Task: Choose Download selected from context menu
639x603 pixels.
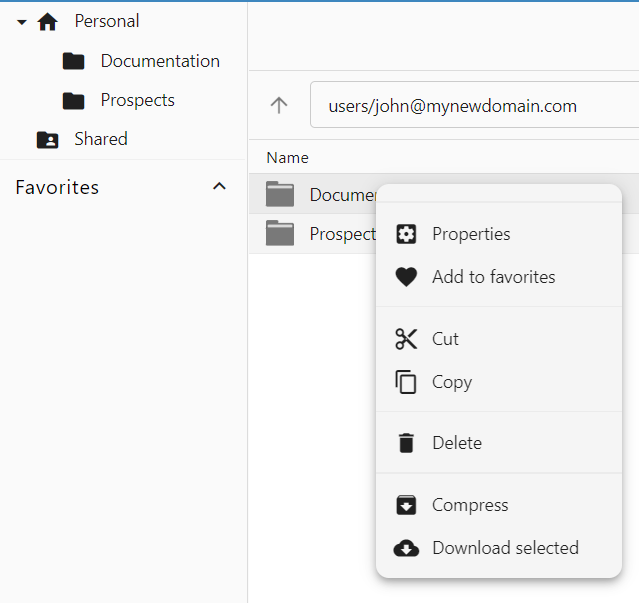Action: [505, 548]
